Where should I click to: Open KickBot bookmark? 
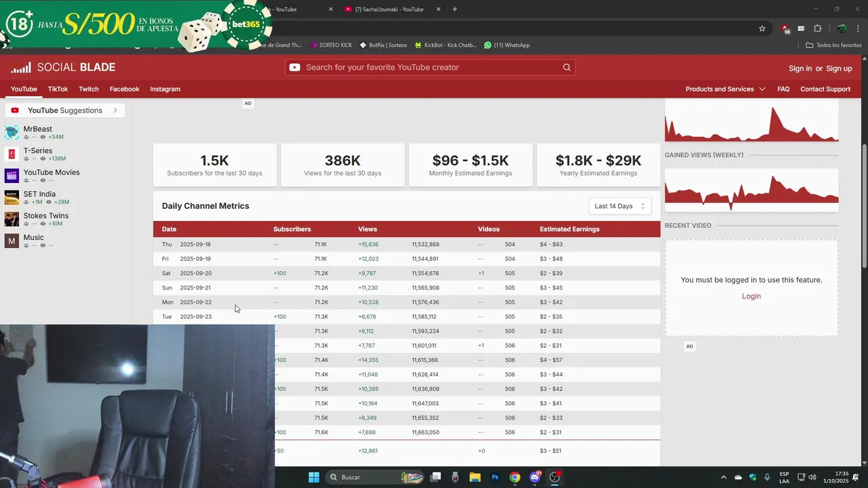(446, 45)
